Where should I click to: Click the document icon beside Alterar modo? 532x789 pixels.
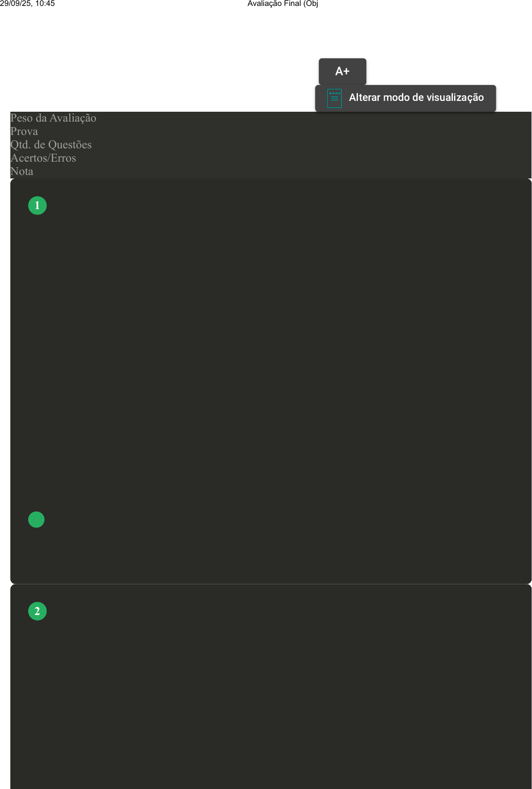coord(335,98)
